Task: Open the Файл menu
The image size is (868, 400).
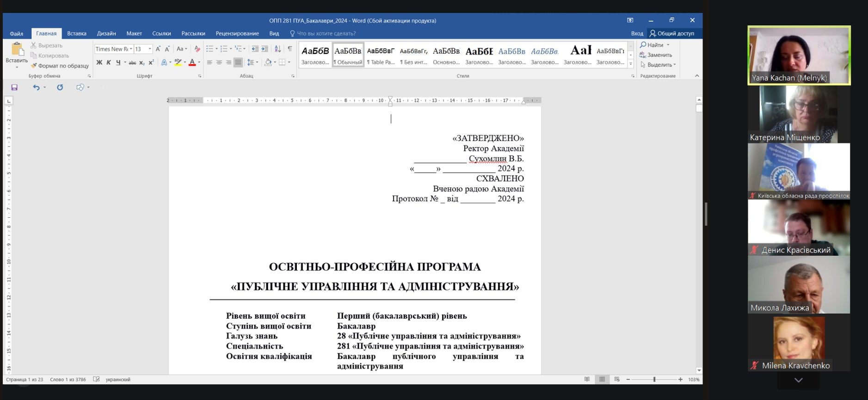Action: pos(17,33)
